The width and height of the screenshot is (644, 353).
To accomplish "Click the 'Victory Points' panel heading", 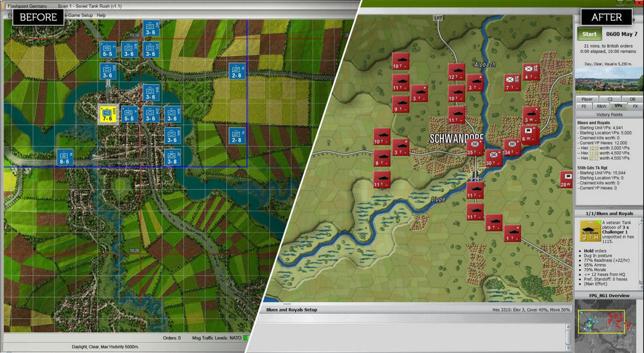I will tap(609, 115).
